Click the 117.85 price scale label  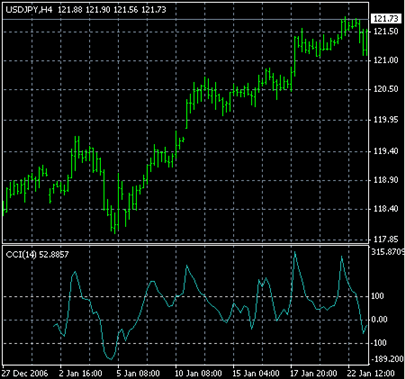pyautogui.click(x=386, y=239)
